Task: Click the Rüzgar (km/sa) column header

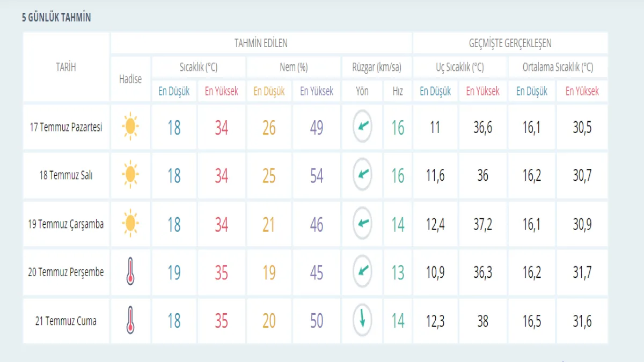Action: tap(377, 68)
